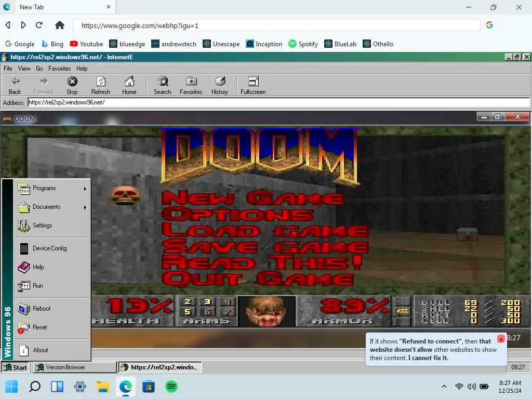The image size is (532, 399).
Task: Open the Spotify bookmark
Action: point(303,44)
